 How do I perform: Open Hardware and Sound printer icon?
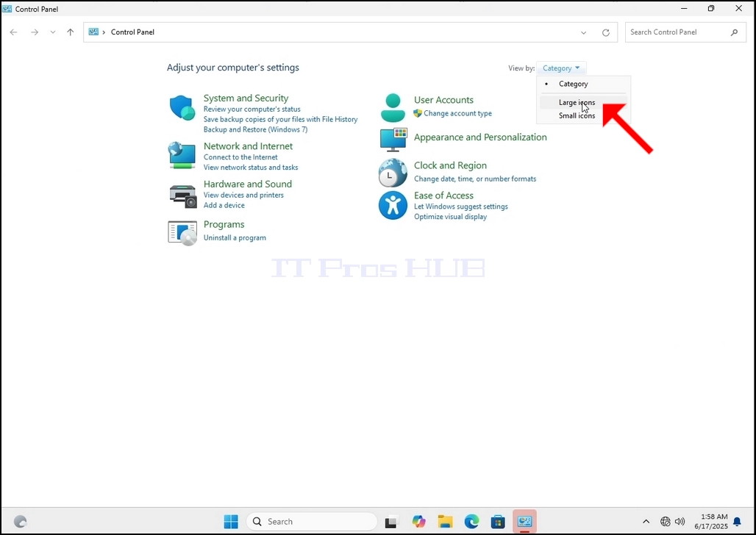(182, 195)
